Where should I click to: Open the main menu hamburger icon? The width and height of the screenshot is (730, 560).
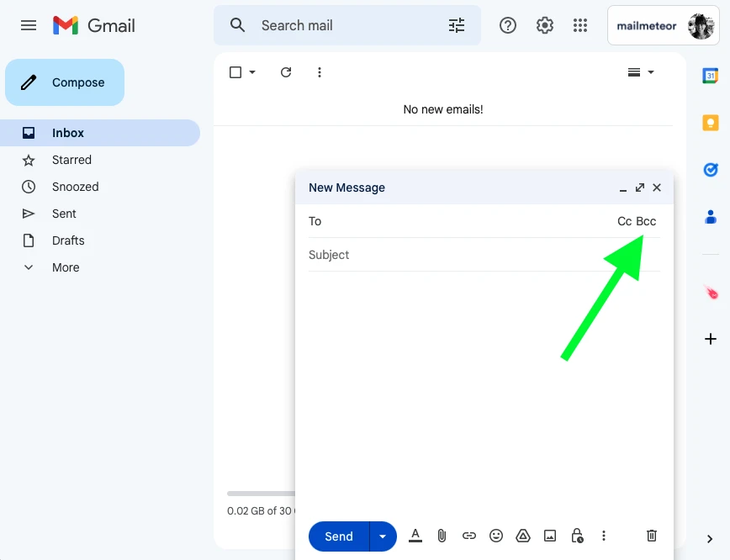coord(29,25)
